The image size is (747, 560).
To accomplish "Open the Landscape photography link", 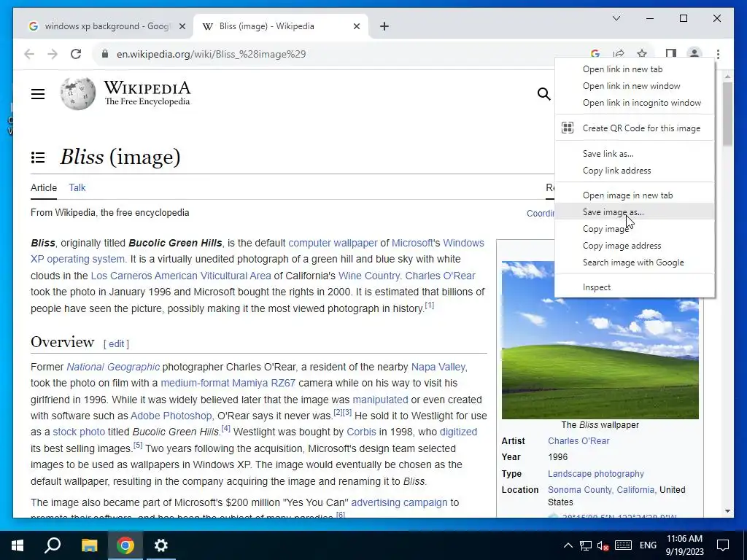I will (x=595, y=473).
